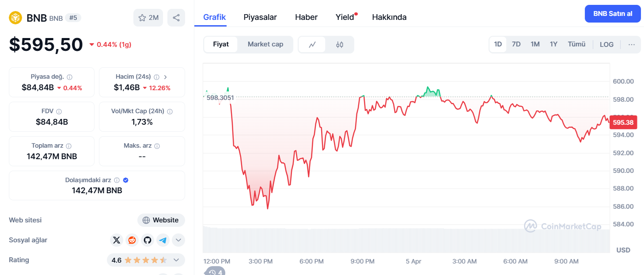The image size is (644, 275).
Task: Click the 3:00 PM time axis label
Action: pos(261,261)
